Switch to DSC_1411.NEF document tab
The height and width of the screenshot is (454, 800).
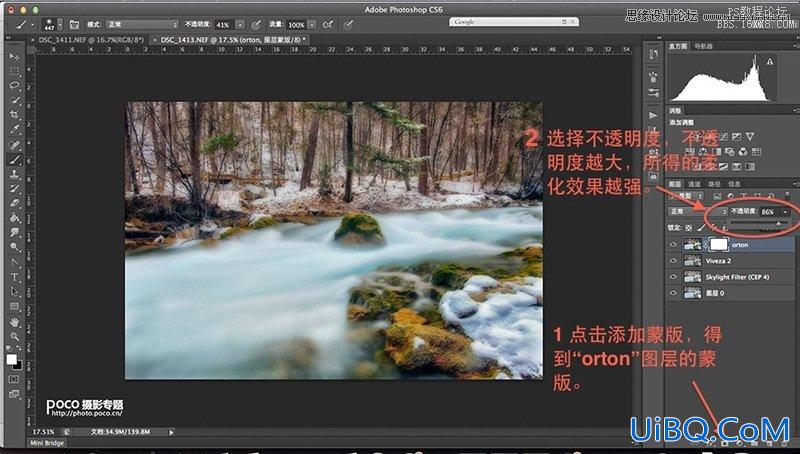(x=91, y=40)
